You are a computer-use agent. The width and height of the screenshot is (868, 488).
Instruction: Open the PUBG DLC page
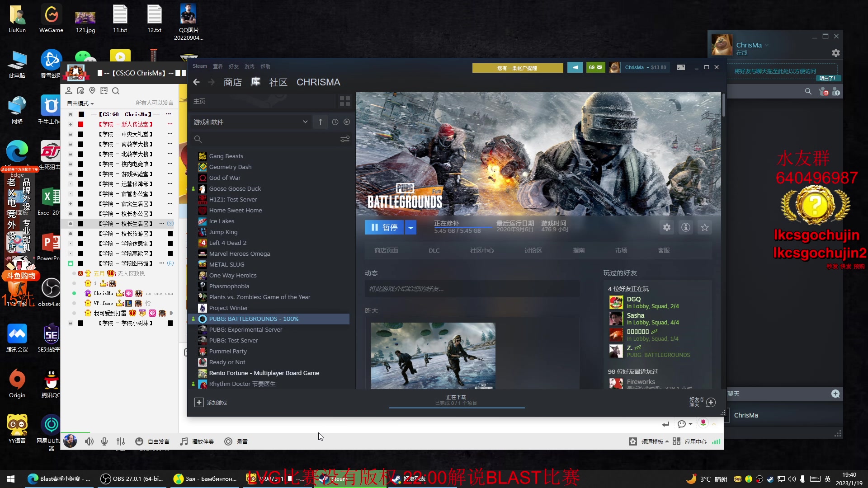(434, 250)
